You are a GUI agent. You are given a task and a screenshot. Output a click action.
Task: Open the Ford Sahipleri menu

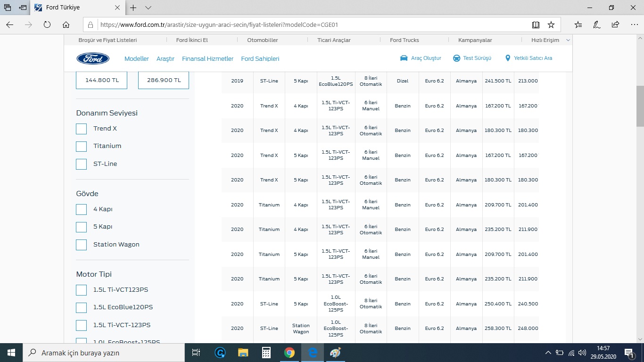pyautogui.click(x=260, y=58)
